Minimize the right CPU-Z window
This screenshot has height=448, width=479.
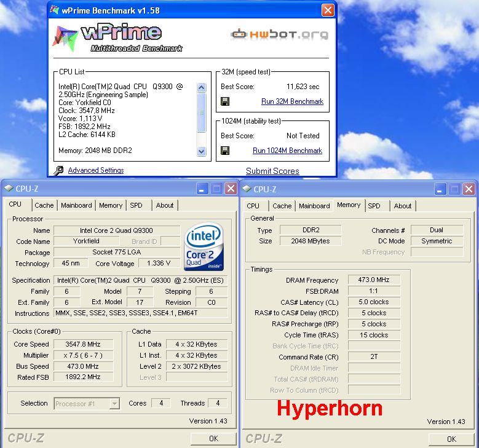440,189
